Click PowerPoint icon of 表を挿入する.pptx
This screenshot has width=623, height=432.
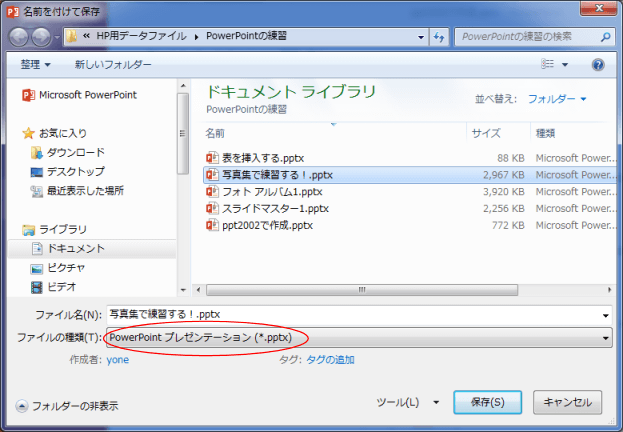click(212, 158)
